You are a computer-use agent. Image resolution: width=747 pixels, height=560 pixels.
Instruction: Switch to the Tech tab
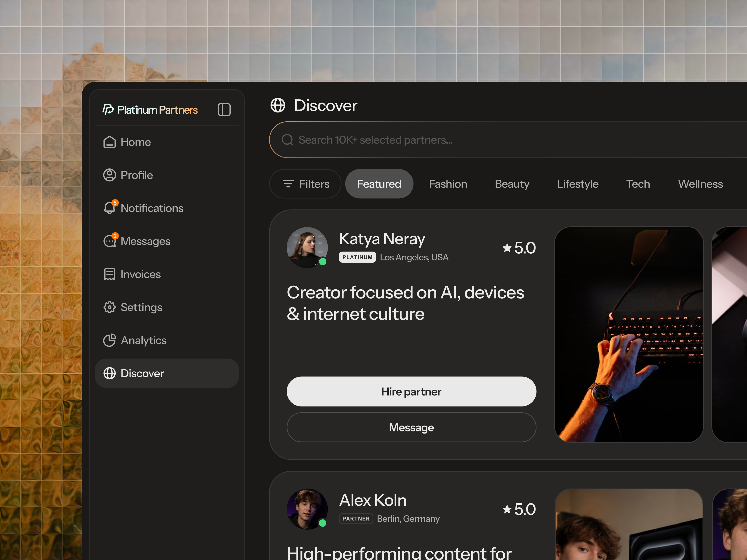pos(638,184)
